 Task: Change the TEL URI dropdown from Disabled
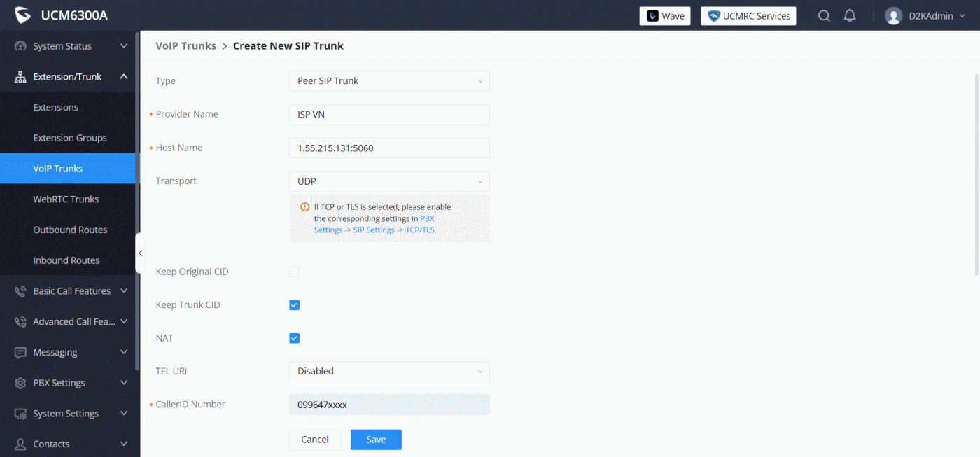tap(389, 371)
